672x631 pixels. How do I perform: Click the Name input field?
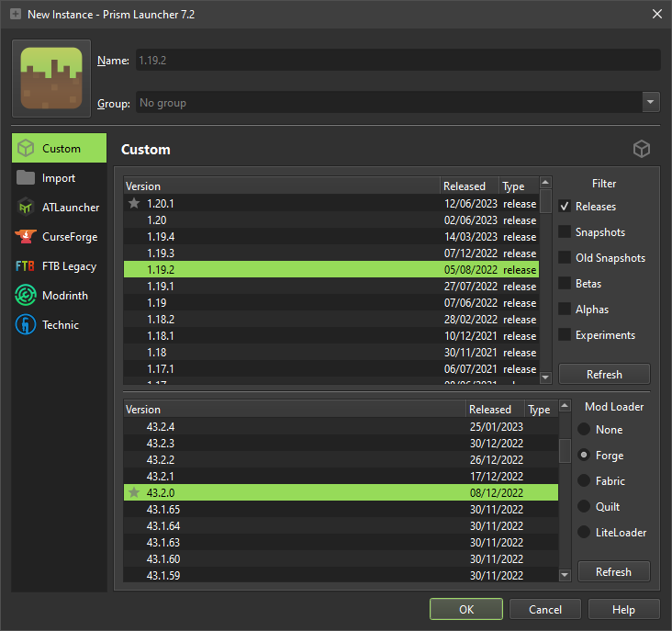(398, 60)
